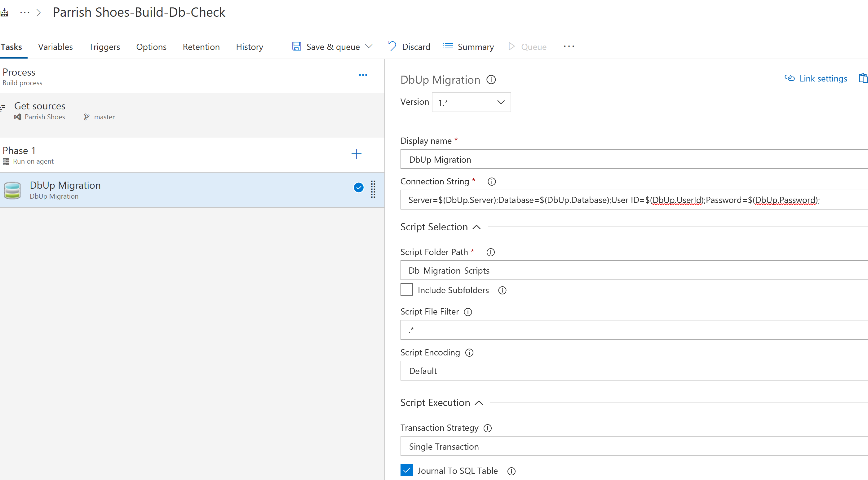
Task: Open the Triggers tab
Action: coord(104,47)
